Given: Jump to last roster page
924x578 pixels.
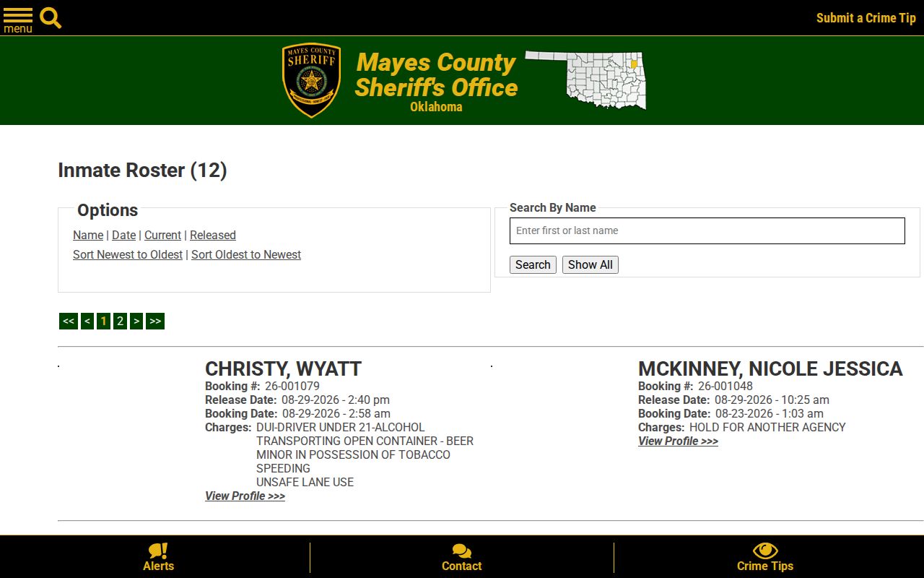Looking at the screenshot, I should (x=155, y=321).
